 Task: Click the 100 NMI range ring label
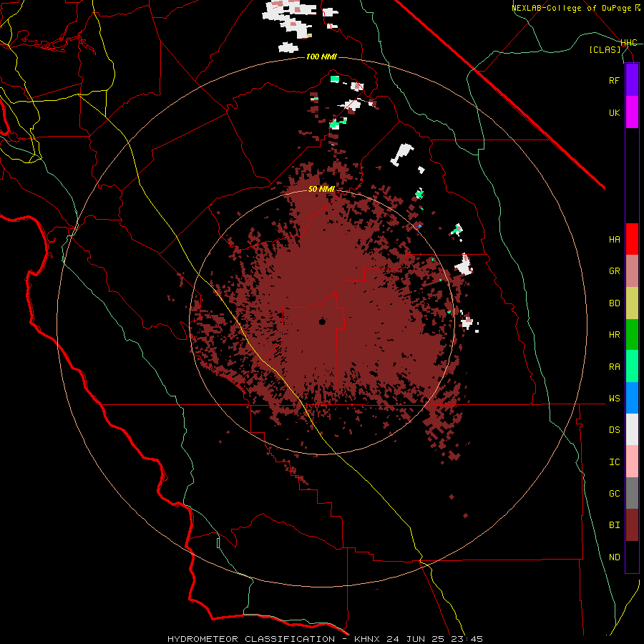pos(321,57)
